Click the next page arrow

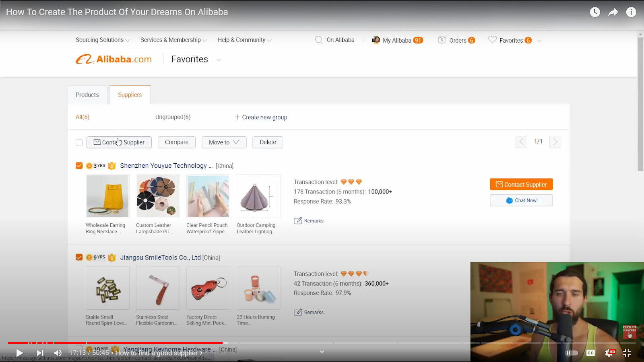tap(555, 142)
